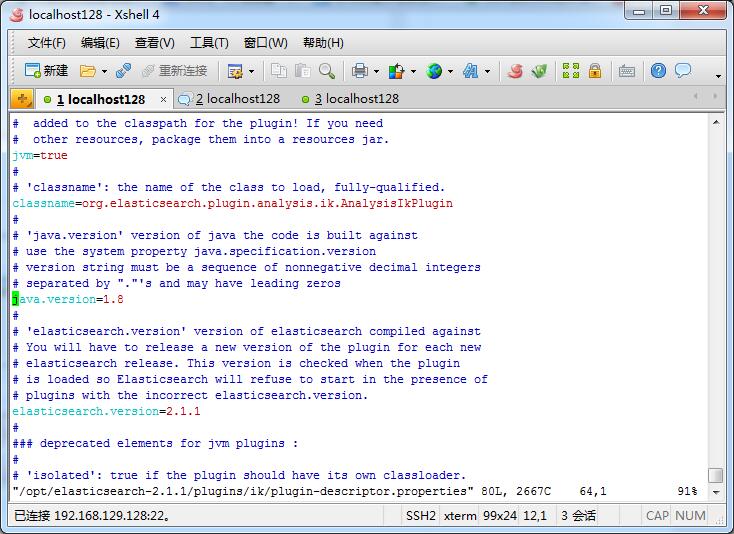Open the sessions folder icon
Screen dimensions: 734x534
87,71
